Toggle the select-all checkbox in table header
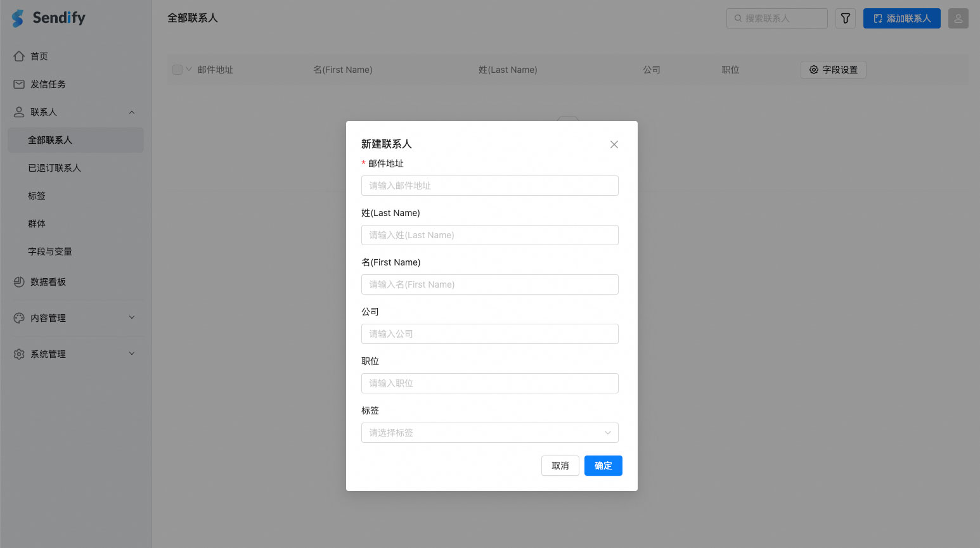The image size is (980, 548). pyautogui.click(x=177, y=70)
